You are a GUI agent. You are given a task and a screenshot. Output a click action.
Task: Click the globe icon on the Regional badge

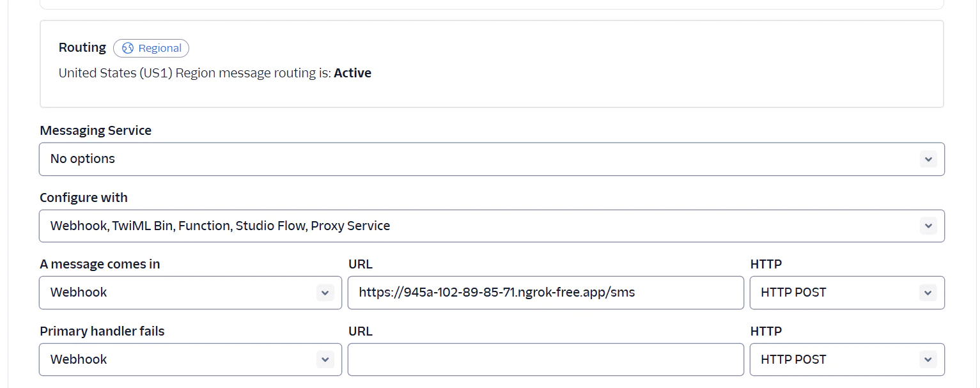point(127,48)
